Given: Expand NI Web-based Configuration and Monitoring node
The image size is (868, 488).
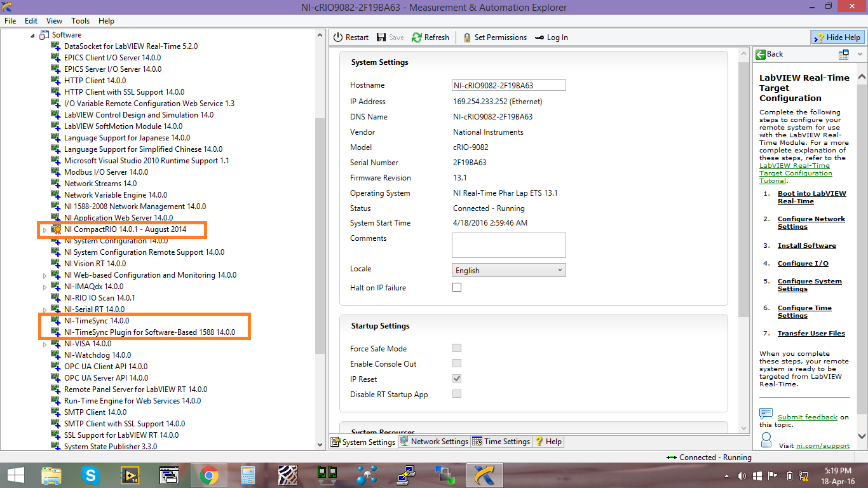Looking at the screenshot, I should pos(44,275).
